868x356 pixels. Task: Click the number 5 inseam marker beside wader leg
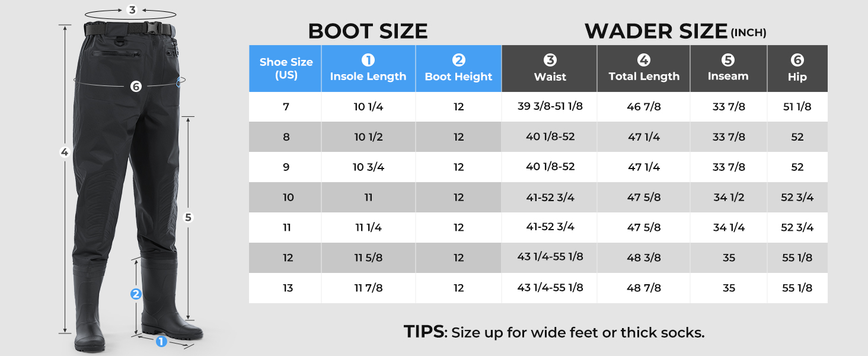pos(189,217)
